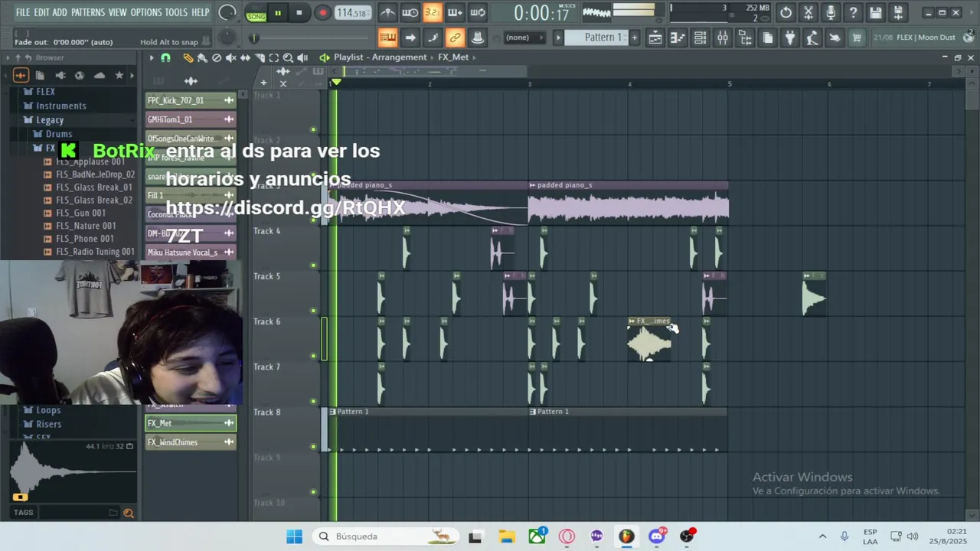
Task: Select the Paint brush tool in playlist
Action: coord(202,57)
